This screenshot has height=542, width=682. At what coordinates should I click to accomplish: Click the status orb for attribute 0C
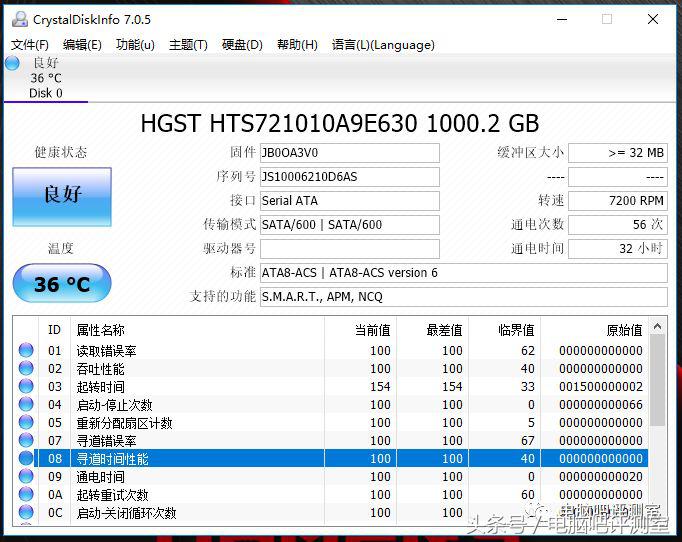pyautogui.click(x=26, y=512)
